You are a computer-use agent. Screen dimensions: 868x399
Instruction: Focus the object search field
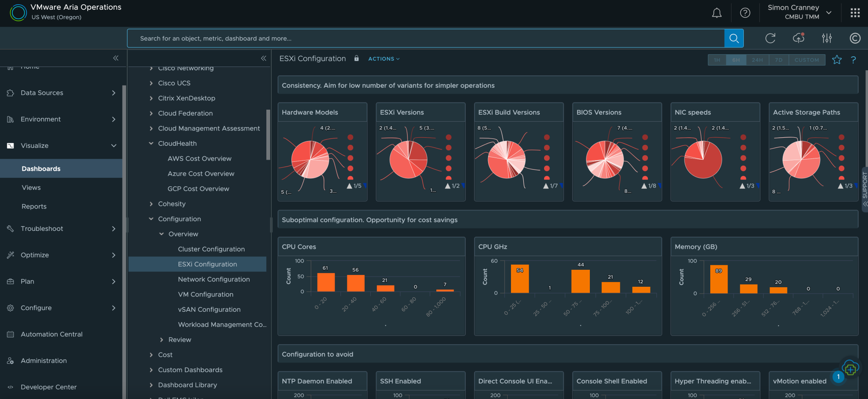[x=425, y=39]
